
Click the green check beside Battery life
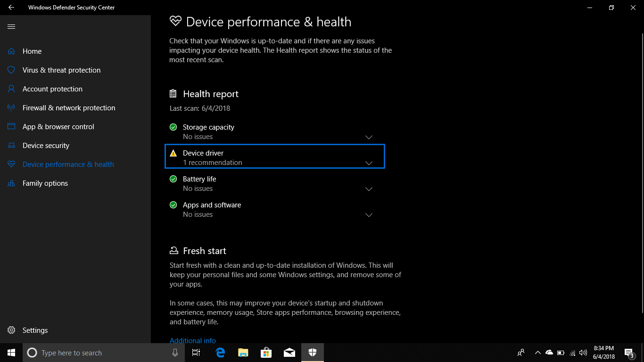(173, 179)
